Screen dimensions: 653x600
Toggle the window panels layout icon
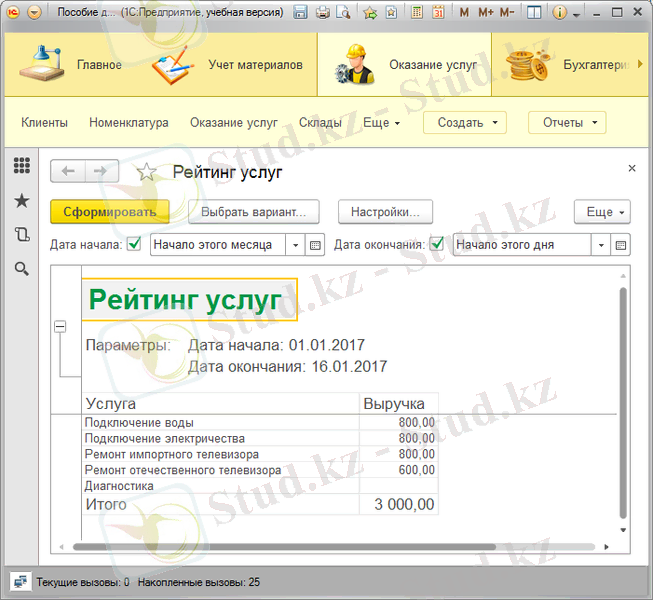point(534,12)
